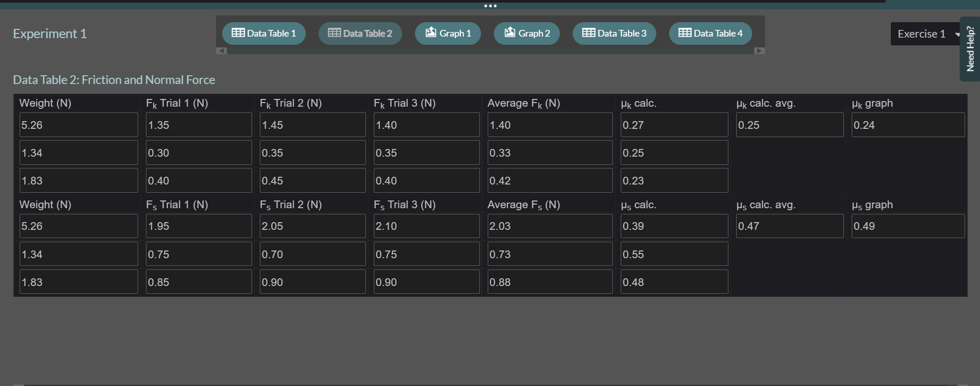Edit Fs Trial 3 field showing 2.10
Viewport: 980px width, 386px height.
coord(427,226)
